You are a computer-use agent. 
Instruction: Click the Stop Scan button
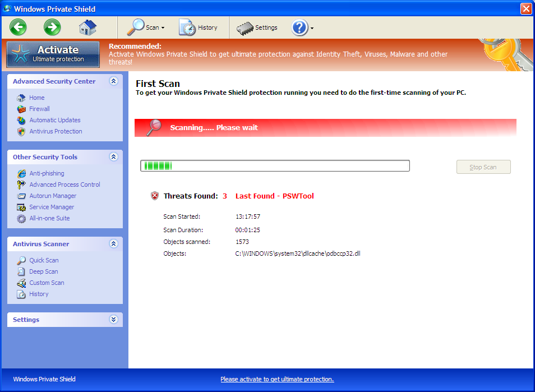tap(483, 167)
